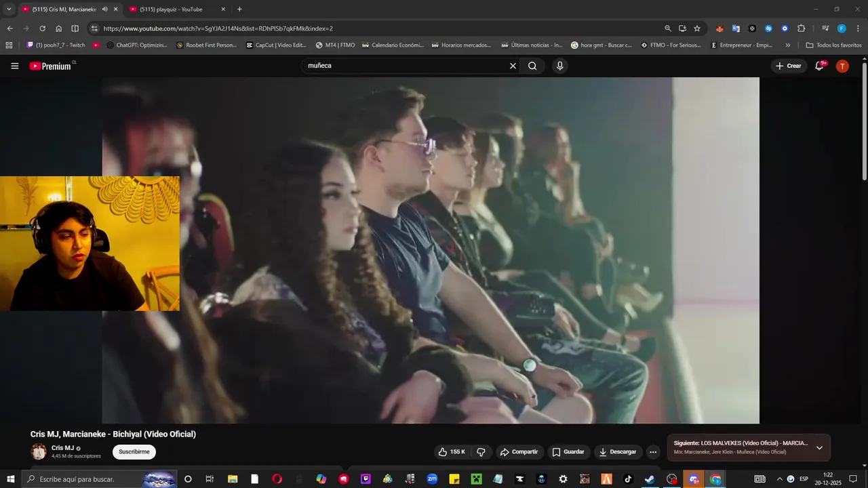View site information icon
This screenshot has width=868, height=488.
coord(94,28)
